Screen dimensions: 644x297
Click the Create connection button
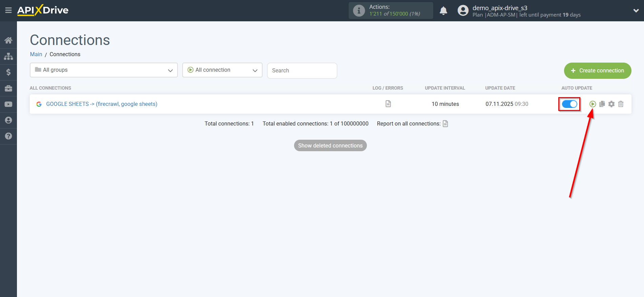[x=597, y=71]
